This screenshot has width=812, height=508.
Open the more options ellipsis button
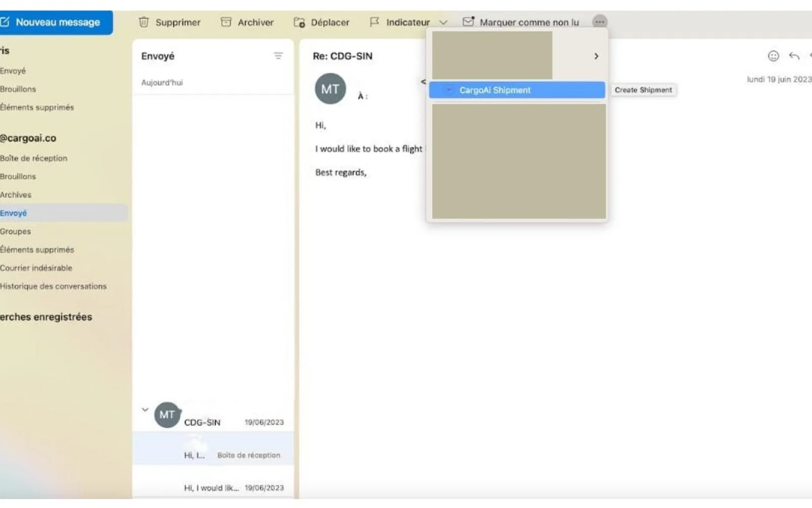coord(600,22)
